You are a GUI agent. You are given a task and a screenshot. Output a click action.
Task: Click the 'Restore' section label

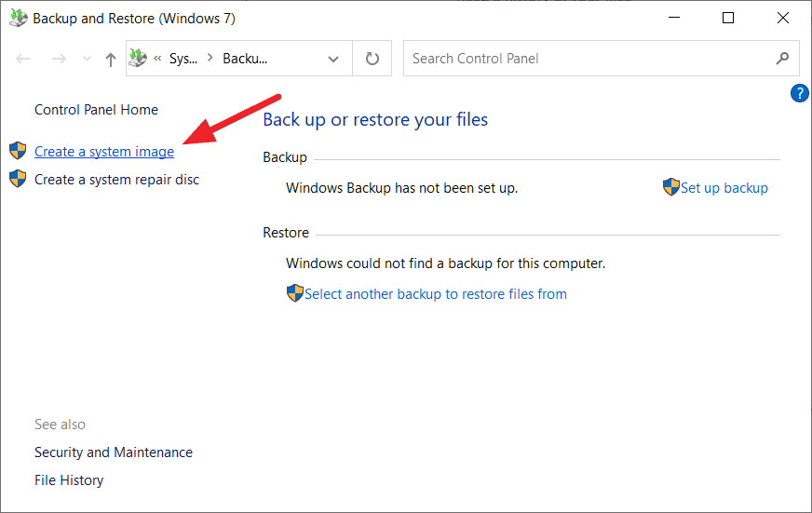click(x=286, y=233)
